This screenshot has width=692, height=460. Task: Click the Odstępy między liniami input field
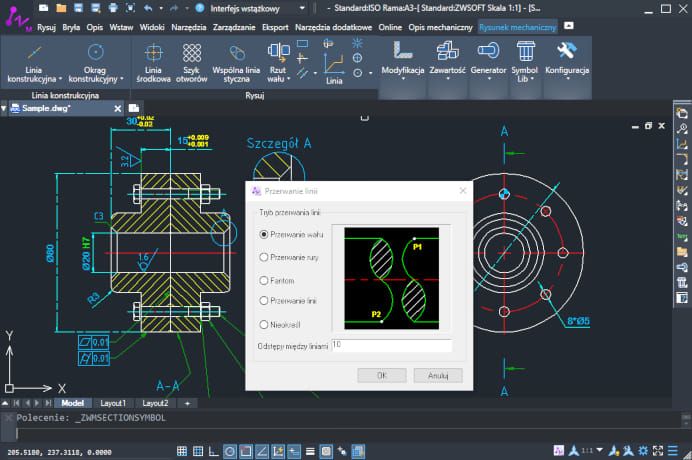coord(391,345)
